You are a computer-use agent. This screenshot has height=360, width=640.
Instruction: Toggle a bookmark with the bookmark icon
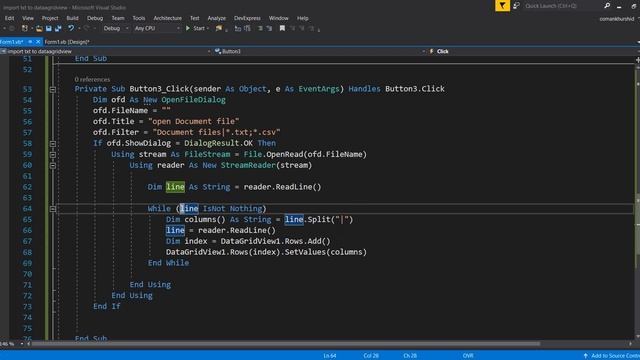282,28
